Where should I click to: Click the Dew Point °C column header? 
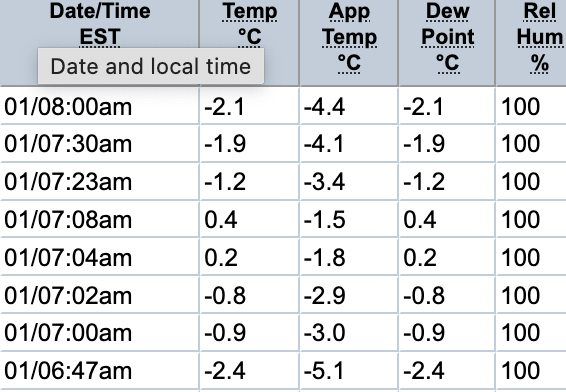click(x=448, y=37)
